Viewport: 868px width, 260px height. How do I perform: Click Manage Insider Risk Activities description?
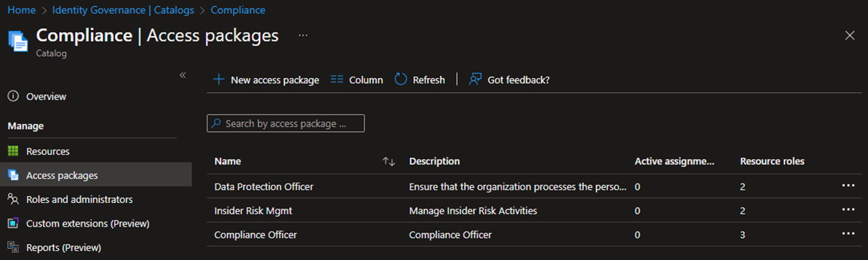pyautogui.click(x=473, y=211)
